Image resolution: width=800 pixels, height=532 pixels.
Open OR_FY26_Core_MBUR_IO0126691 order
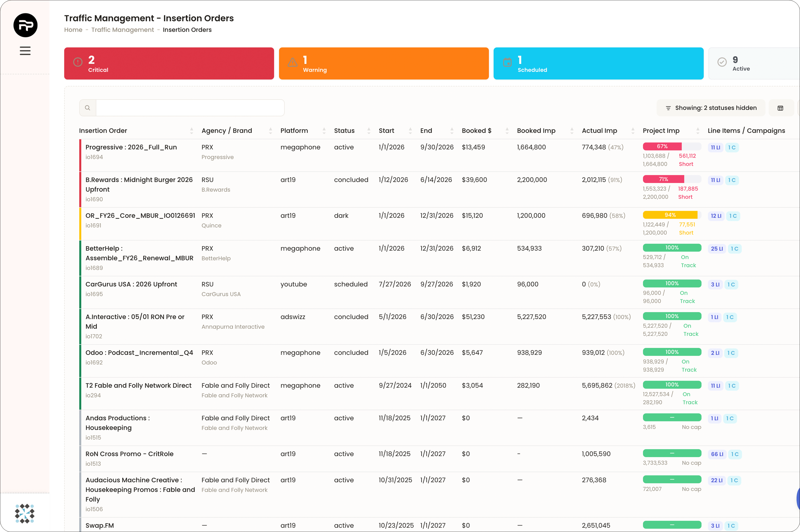(140, 216)
